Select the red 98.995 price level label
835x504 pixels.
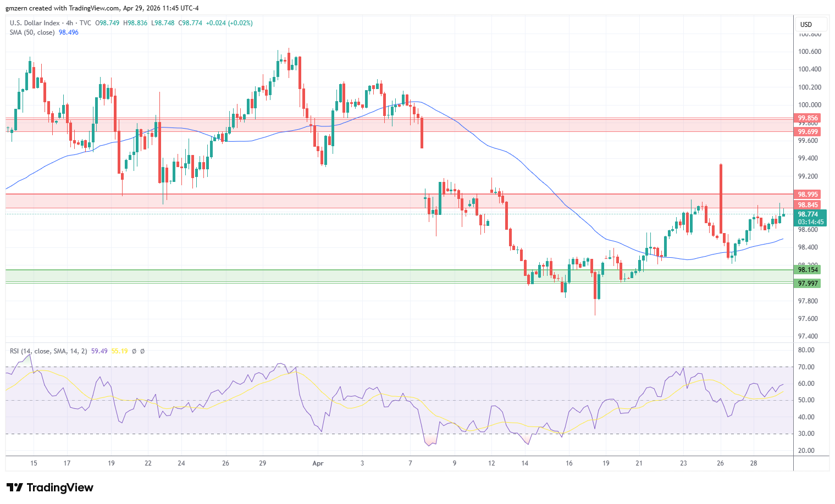pyautogui.click(x=808, y=195)
